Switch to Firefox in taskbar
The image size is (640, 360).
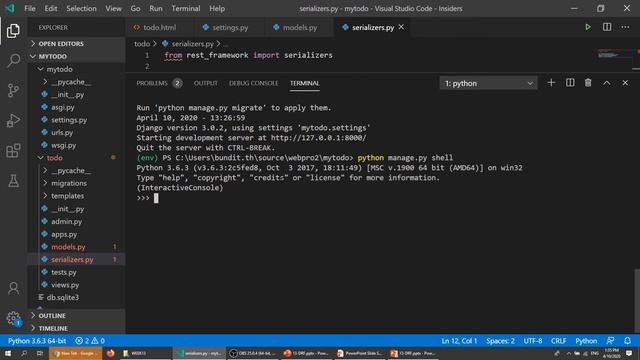click(x=110, y=353)
